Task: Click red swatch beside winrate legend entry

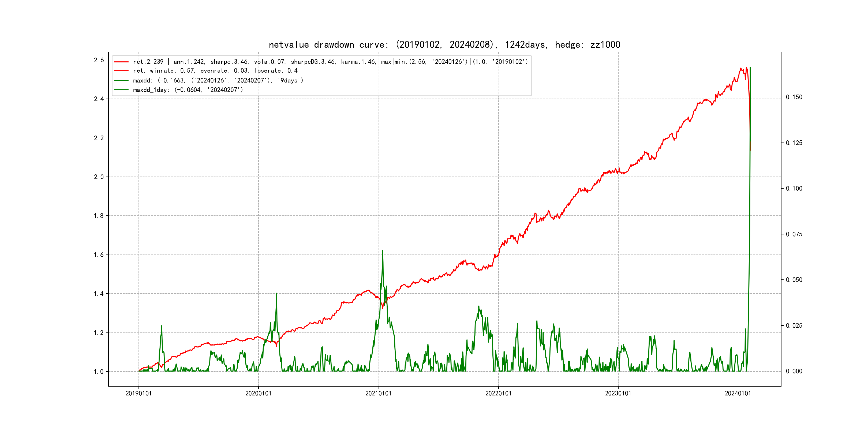Action: pyautogui.click(x=121, y=71)
